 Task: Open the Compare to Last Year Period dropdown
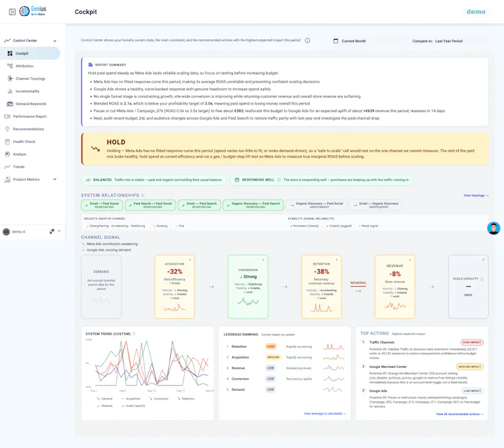[x=437, y=41]
